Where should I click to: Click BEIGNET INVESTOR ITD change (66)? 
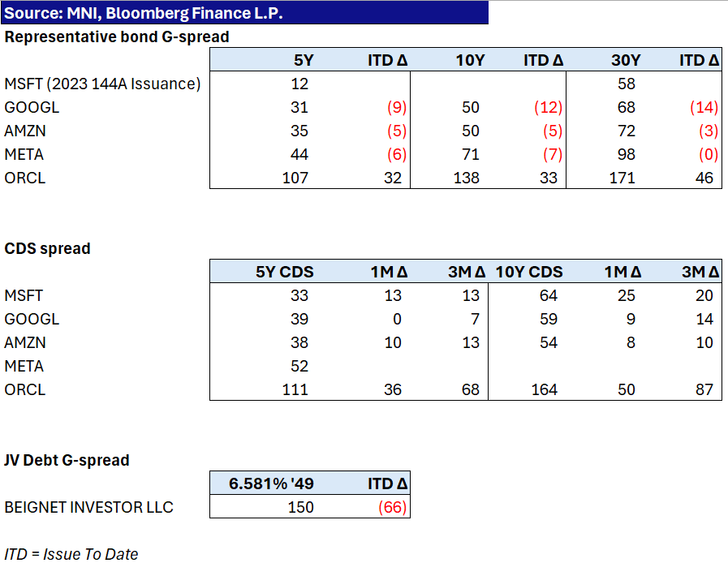(392, 507)
